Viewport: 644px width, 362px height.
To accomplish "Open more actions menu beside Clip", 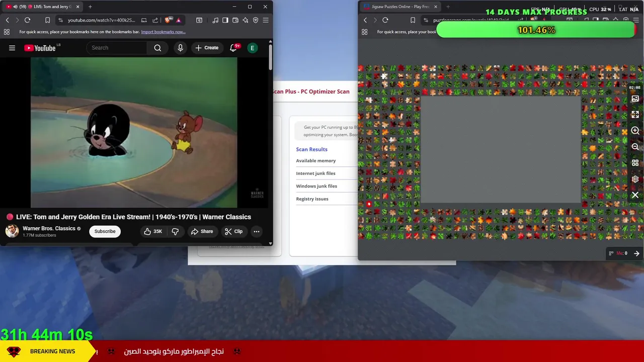I will click(257, 231).
